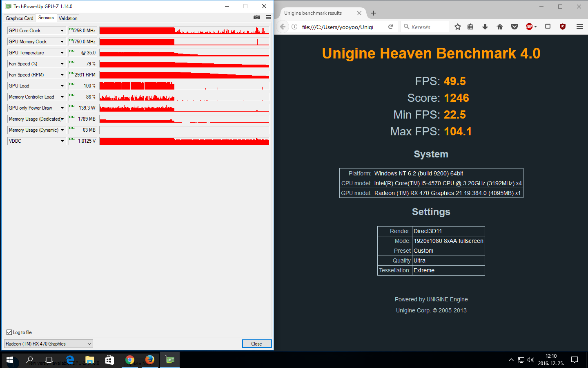Reload the Unigine results page
588x368 pixels.
[390, 27]
